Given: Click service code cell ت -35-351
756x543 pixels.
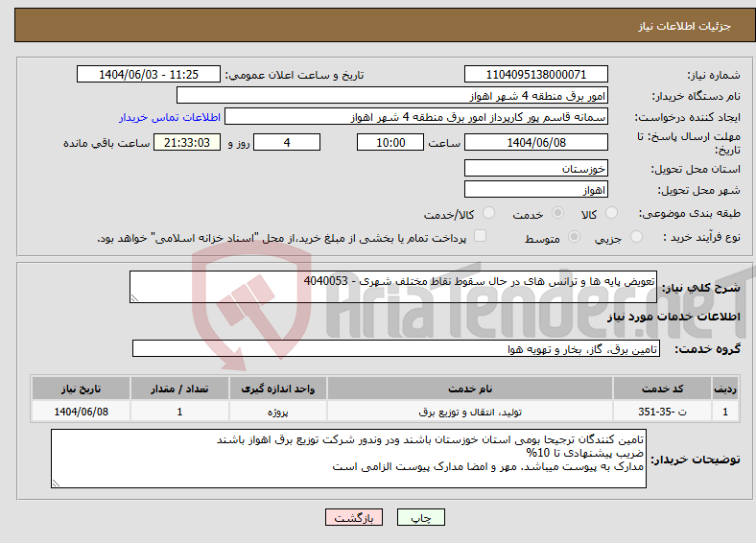Looking at the screenshot, I should click(x=663, y=412).
